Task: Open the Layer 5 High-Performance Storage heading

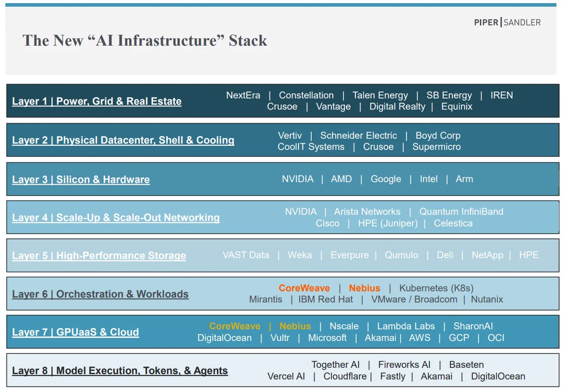Action: point(99,256)
